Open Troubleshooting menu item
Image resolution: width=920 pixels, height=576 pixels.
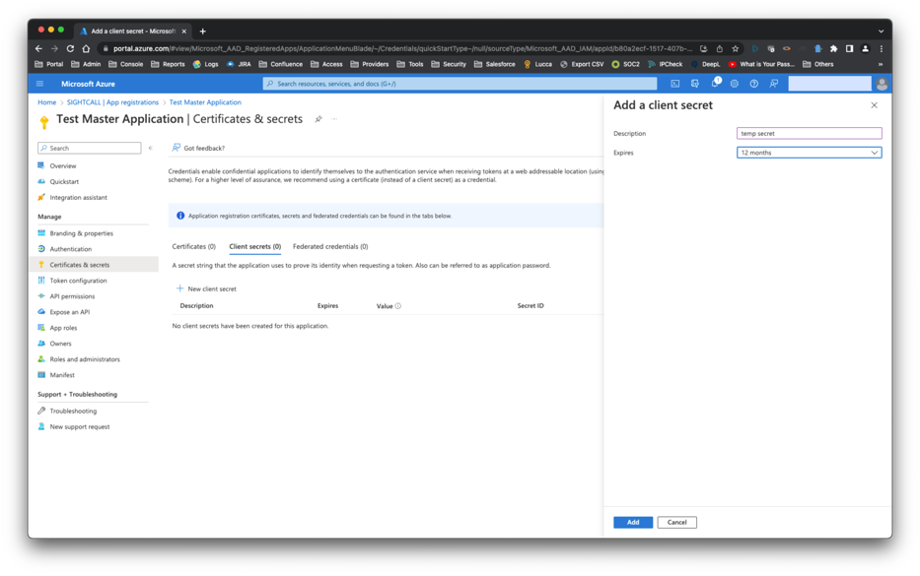(73, 411)
